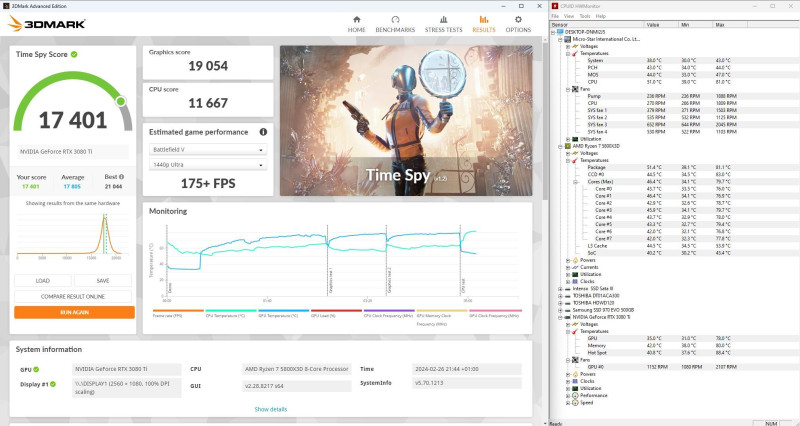Click the info icon beside Estimated game performance
Viewport: 800px width, 426px height.
(263, 132)
